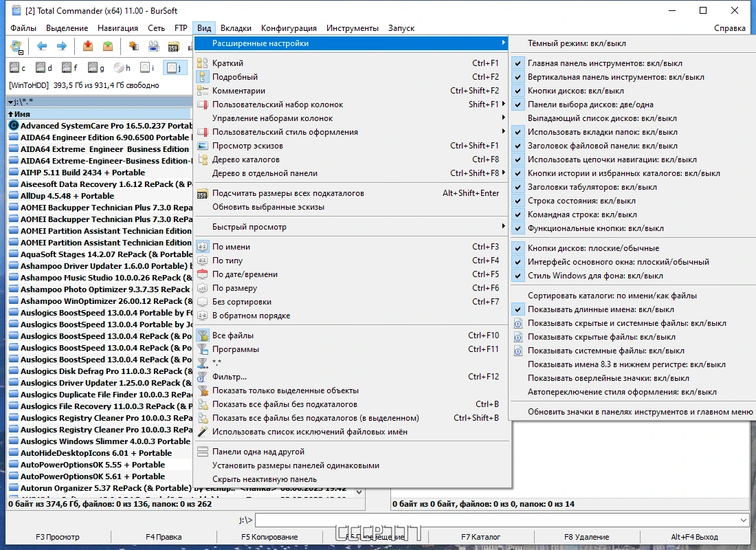The height and width of the screenshot is (550, 756).
Task: Open directory history arrow next to j:\*.*
Action: coord(10,102)
